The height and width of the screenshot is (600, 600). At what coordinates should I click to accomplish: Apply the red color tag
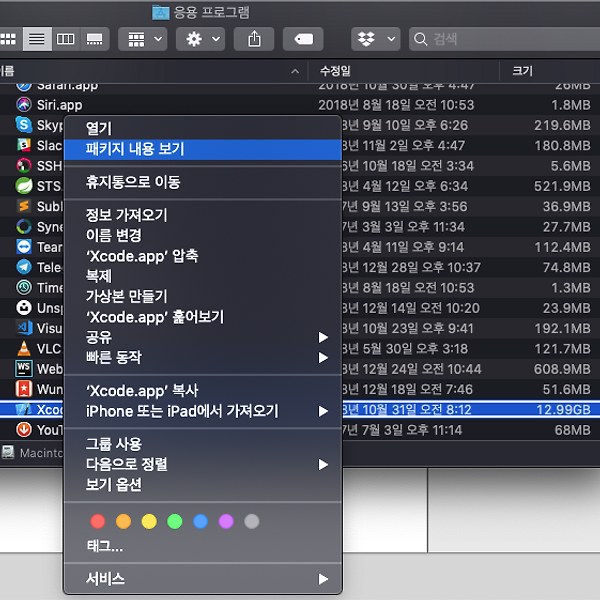(x=98, y=521)
